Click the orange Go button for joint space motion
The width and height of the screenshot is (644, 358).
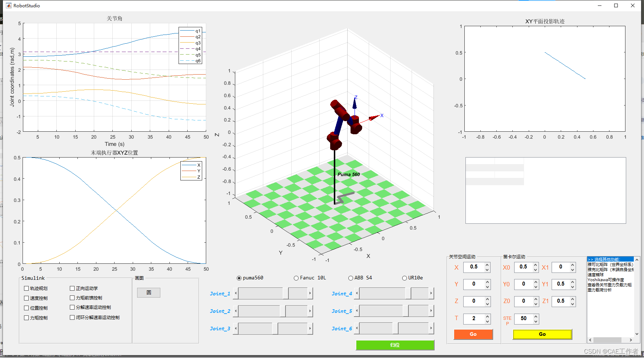click(x=473, y=334)
